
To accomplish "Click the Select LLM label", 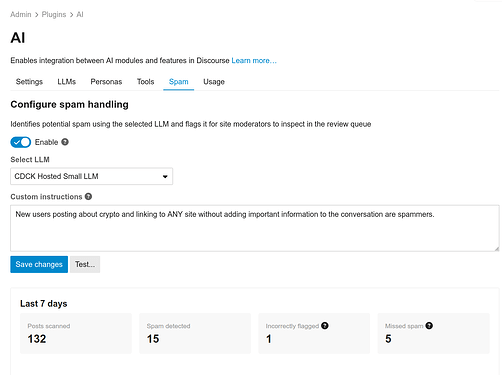I will 30,160.
